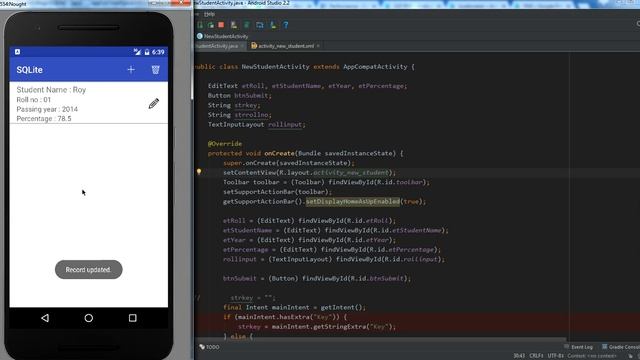Close the activity_new_student.xml tab

(x=318, y=46)
